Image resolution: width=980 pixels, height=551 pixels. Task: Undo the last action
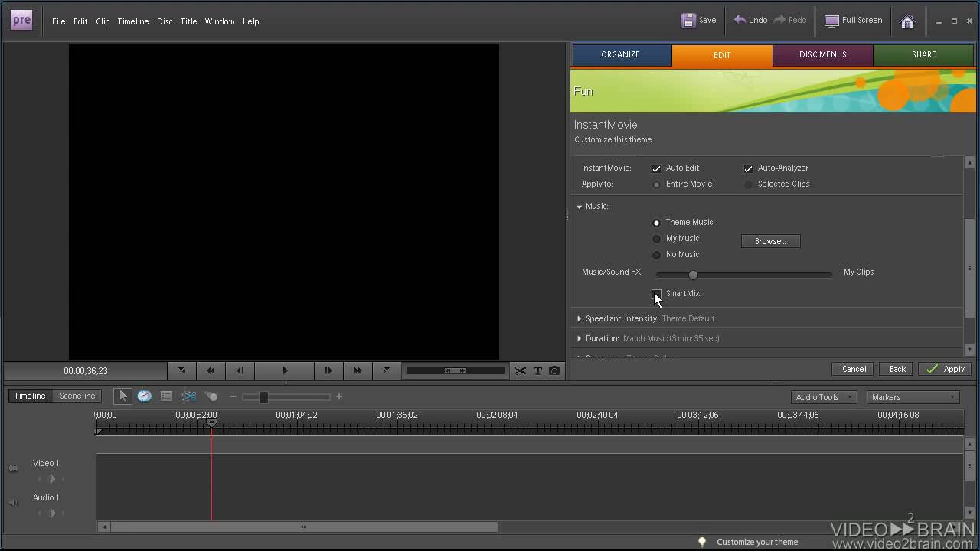tap(750, 21)
